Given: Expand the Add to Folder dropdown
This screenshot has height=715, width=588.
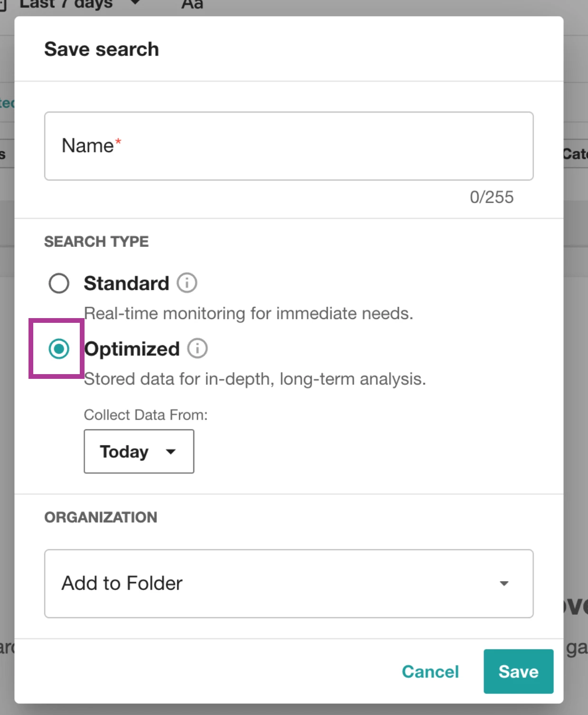Looking at the screenshot, I should (288, 583).
